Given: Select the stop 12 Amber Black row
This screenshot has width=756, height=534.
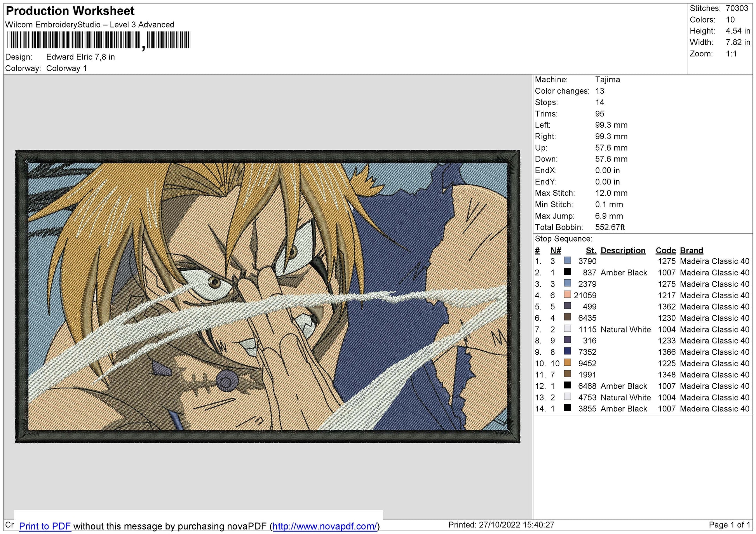Looking at the screenshot, I should (x=642, y=386).
